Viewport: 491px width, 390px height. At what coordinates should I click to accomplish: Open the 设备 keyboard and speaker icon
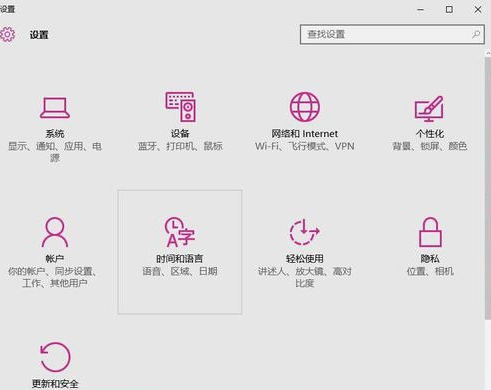click(181, 107)
